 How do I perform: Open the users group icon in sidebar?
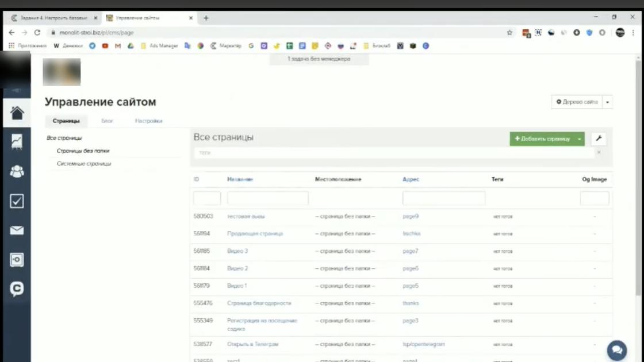click(17, 171)
